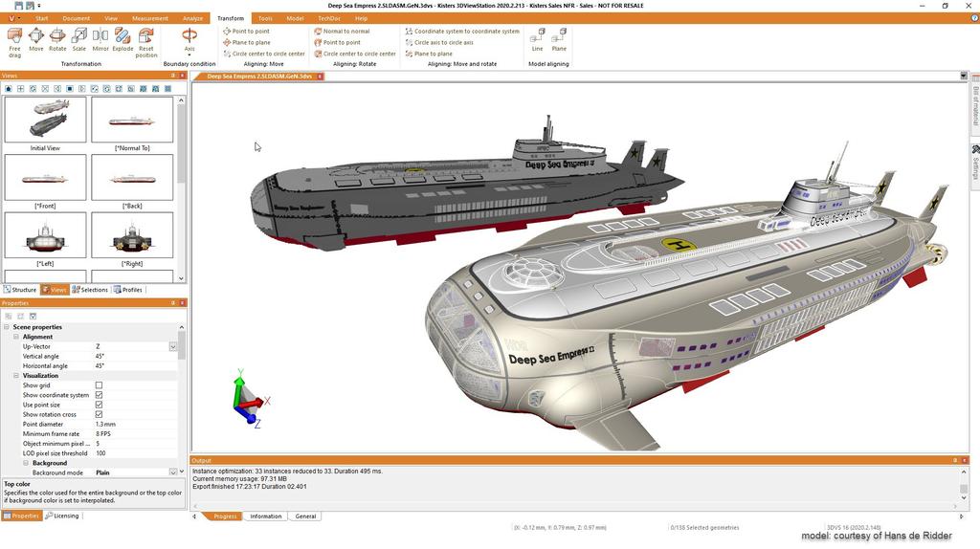980x549 pixels.
Task: Click Point to point in Aligning: Move
Action: click(251, 32)
